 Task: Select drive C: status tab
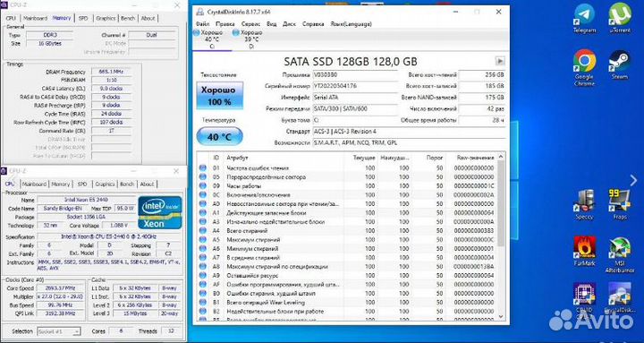(x=211, y=39)
